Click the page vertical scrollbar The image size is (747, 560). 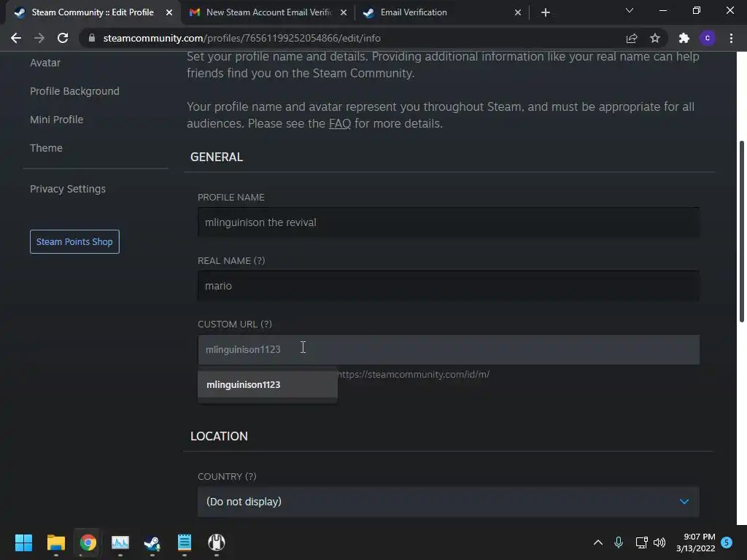coord(742,231)
